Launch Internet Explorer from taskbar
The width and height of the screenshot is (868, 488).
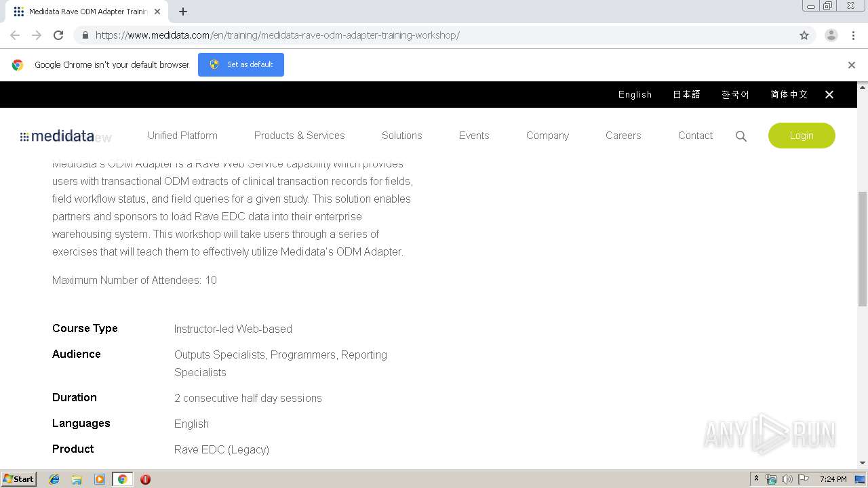point(54,479)
